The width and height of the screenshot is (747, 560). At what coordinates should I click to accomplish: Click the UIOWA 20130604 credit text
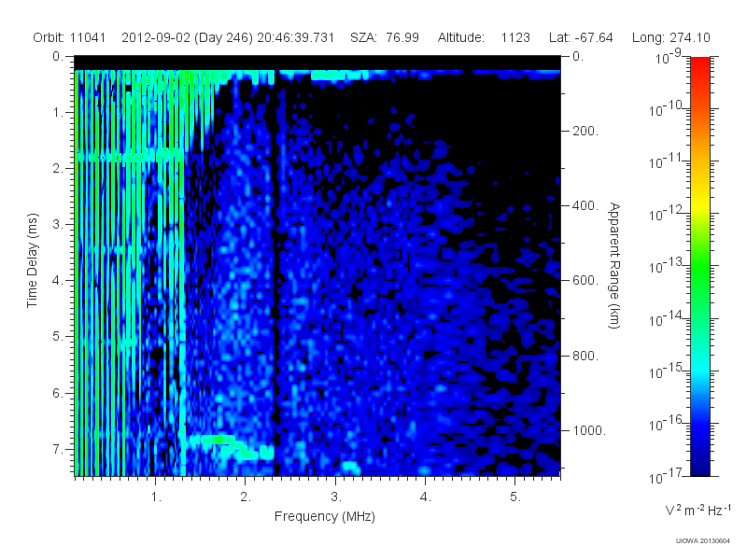point(703,540)
